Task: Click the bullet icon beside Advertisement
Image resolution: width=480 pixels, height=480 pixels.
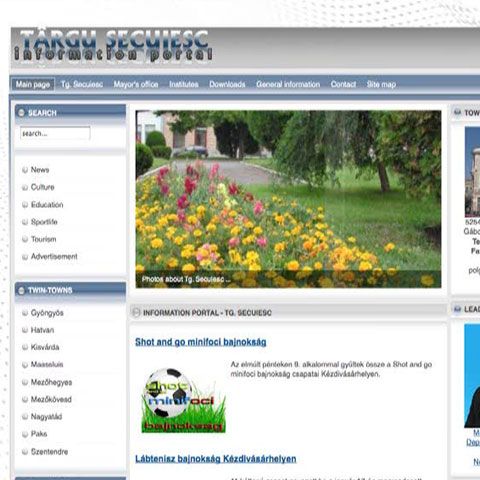Action: coord(25,257)
